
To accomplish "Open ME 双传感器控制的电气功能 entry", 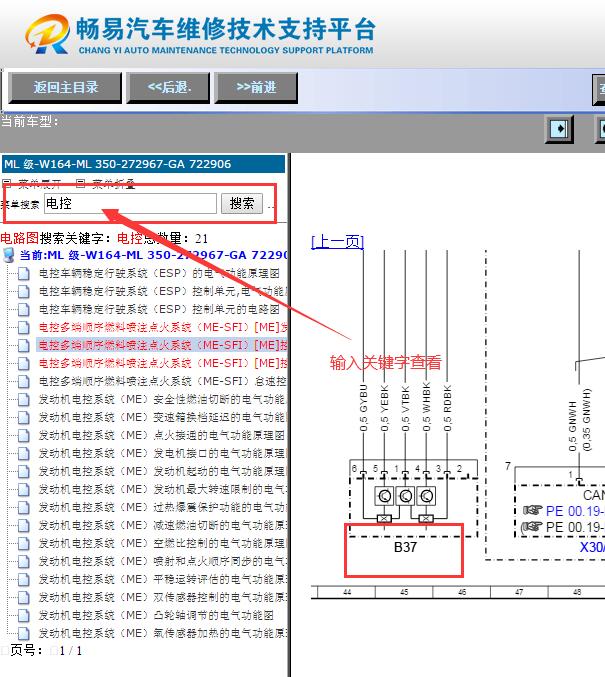I will [163, 597].
